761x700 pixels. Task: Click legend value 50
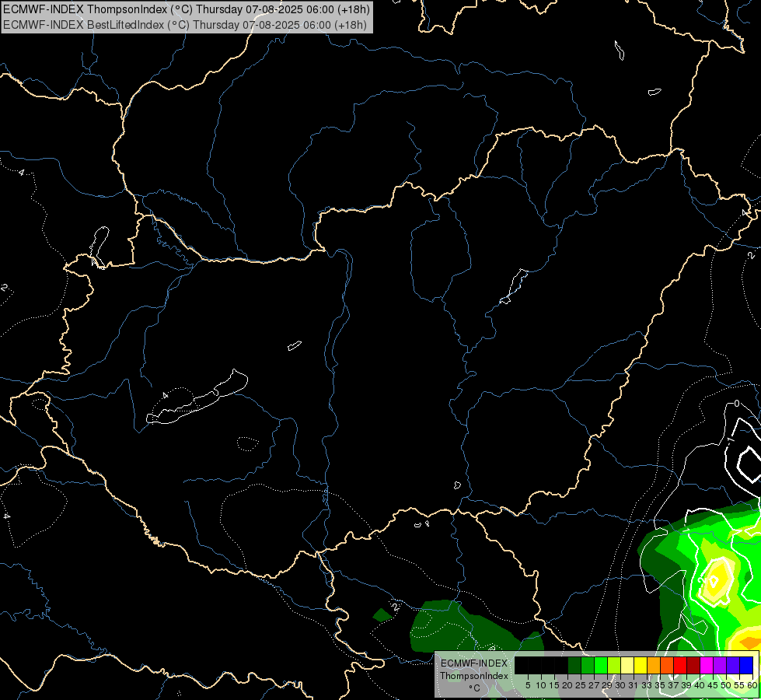click(x=727, y=685)
